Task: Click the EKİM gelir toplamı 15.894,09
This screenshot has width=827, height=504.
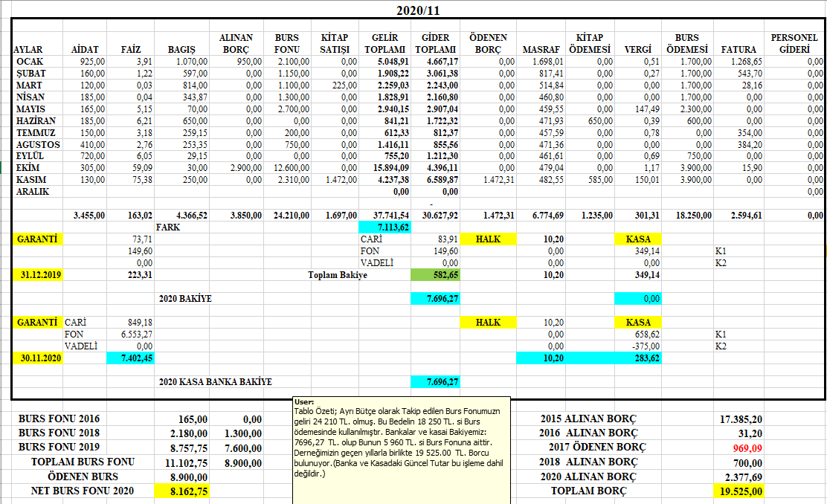Action: [x=391, y=168]
